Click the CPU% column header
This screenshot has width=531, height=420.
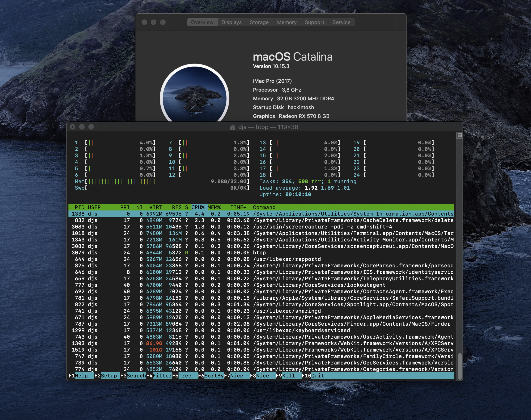pos(198,207)
